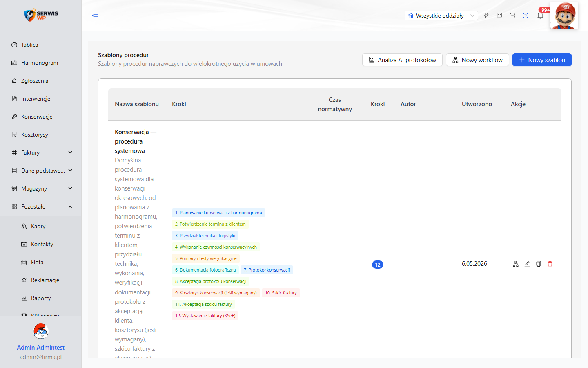The height and width of the screenshot is (368, 588).
Task: Click the Kadry people icon
Action: (x=24, y=226)
